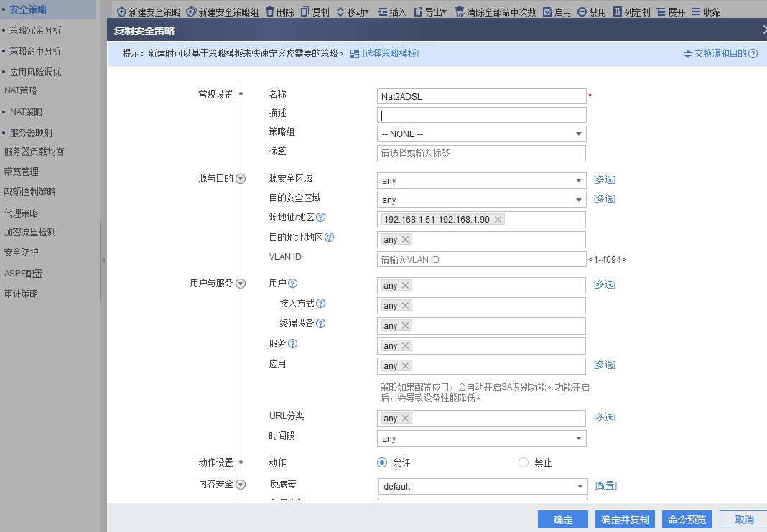Remove the any tag in URL分类 field
Viewport: 767px width, 532px height.
(405, 418)
